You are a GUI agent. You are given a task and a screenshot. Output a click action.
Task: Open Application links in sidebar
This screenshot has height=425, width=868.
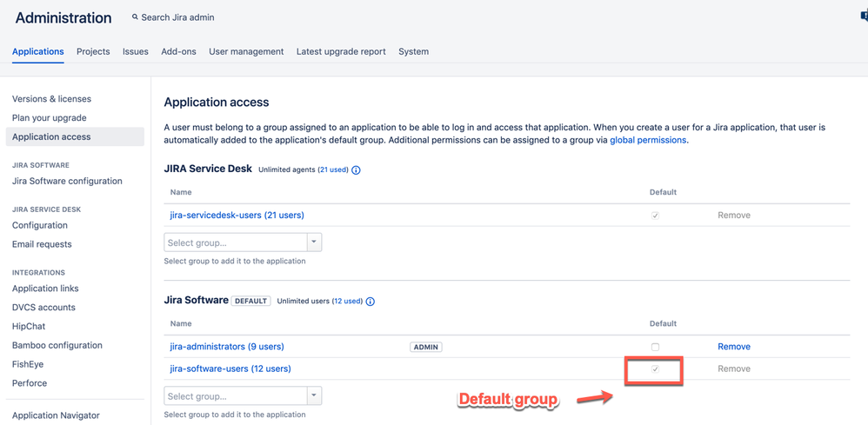pyautogui.click(x=45, y=289)
